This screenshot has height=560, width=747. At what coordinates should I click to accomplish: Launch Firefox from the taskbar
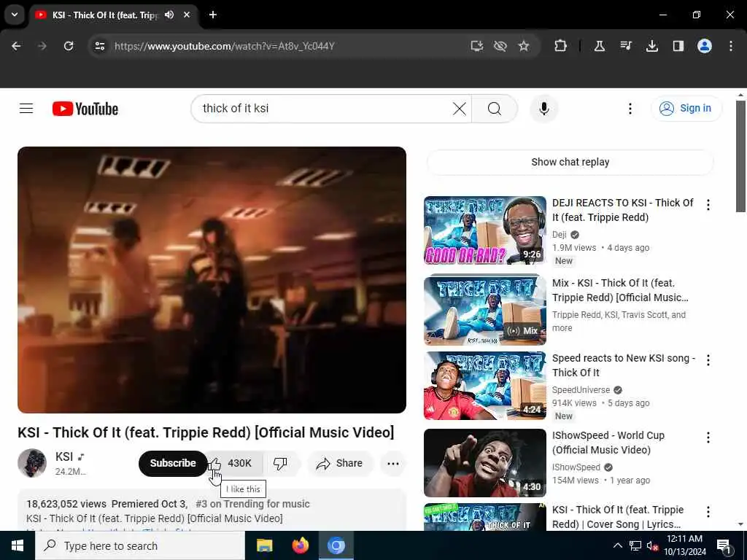(x=300, y=545)
